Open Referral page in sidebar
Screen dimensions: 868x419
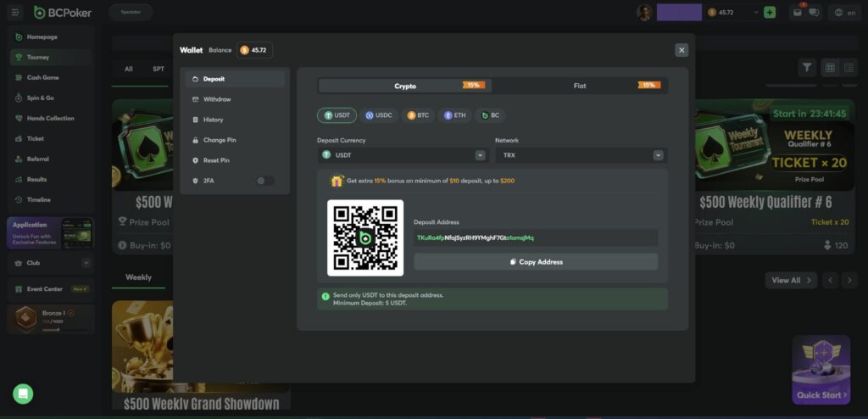coord(50,159)
